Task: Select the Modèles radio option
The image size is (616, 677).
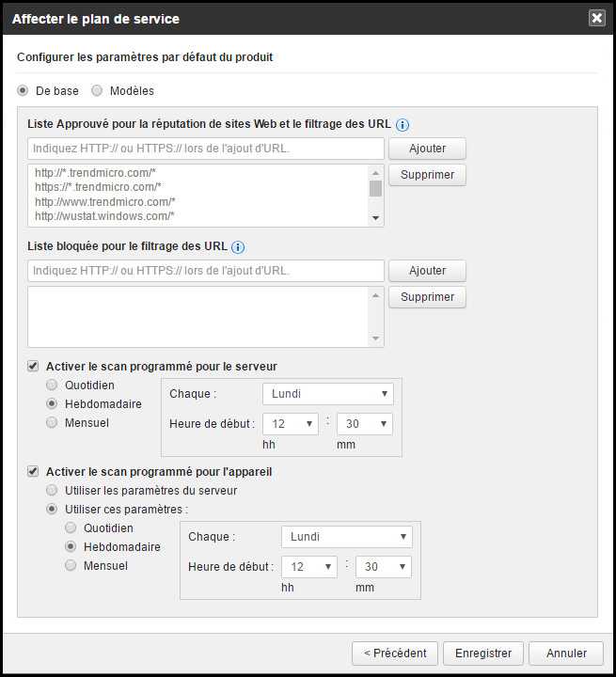Action: pyautogui.click(x=97, y=91)
